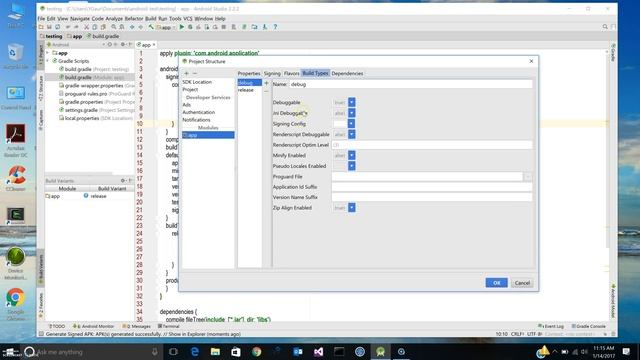
Task: Open Acrobat Reader DC desktop icon
Action: 16,141
